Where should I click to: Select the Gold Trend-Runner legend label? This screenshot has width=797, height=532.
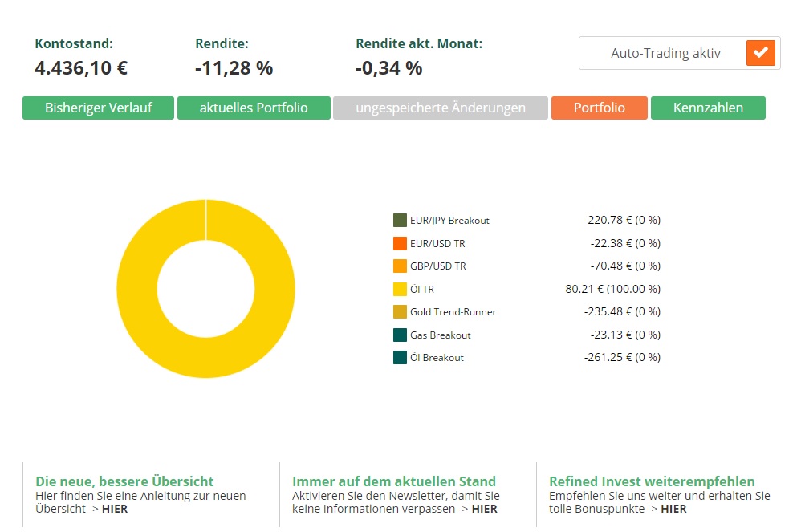point(453,311)
